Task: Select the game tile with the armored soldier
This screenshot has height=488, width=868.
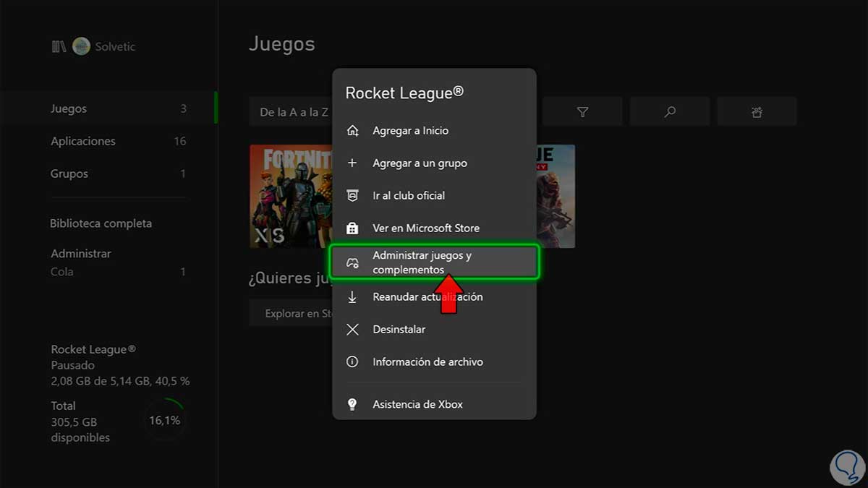Action: pos(556,196)
